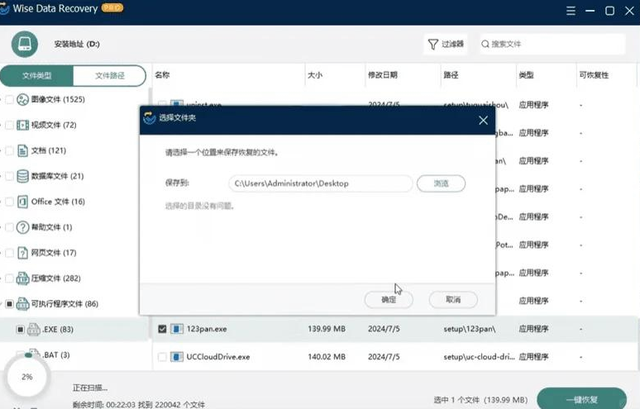Check the web page files (17) checkbox
640x409 pixels.
[x=9, y=253]
